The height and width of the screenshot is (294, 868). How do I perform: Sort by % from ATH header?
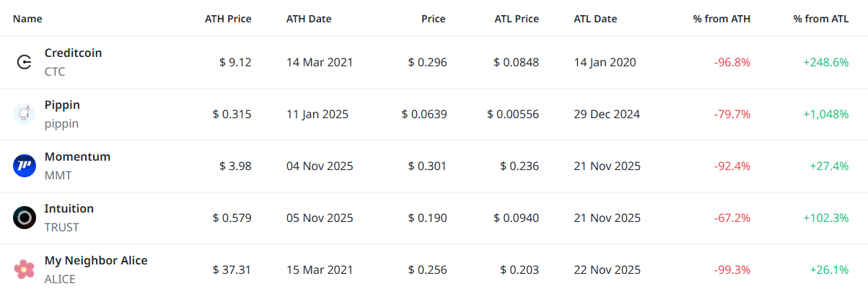tap(722, 19)
